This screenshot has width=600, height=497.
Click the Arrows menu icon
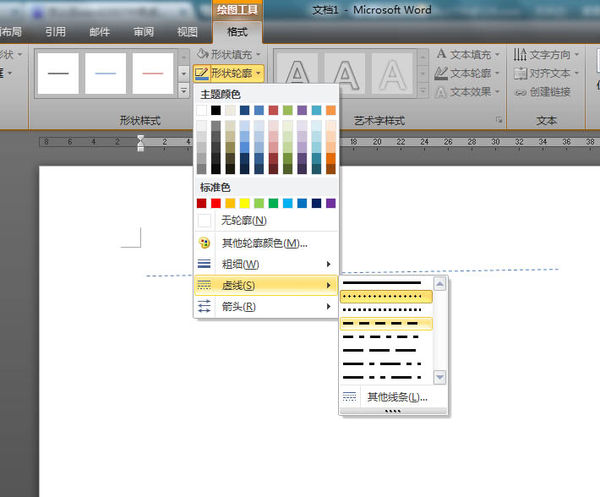coord(204,306)
